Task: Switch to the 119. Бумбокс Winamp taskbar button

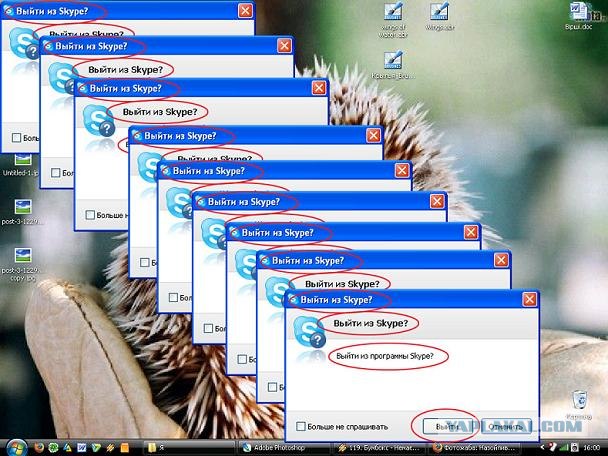Action: 379,448
